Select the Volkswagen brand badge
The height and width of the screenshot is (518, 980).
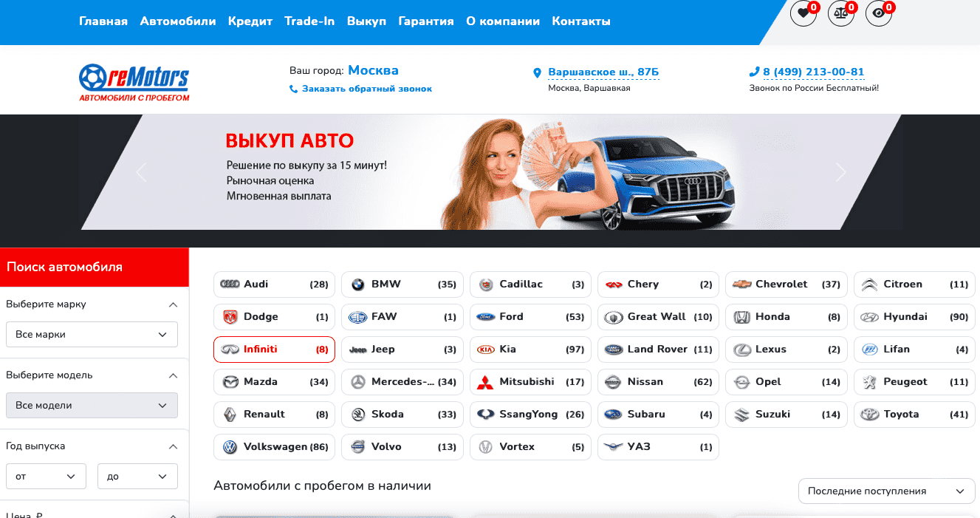(x=274, y=446)
